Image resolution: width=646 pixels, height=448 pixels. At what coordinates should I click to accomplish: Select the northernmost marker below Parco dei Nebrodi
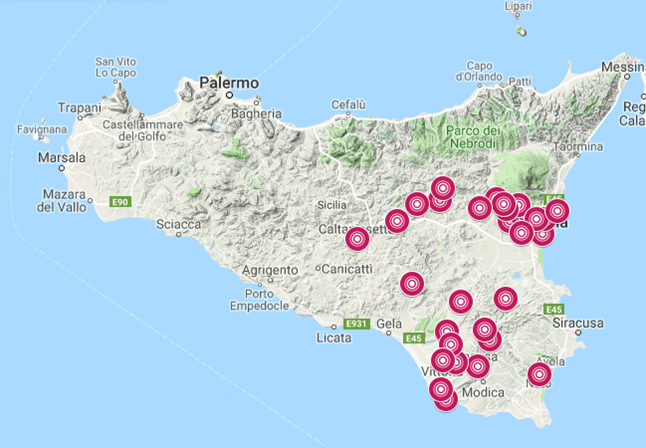pos(442,187)
